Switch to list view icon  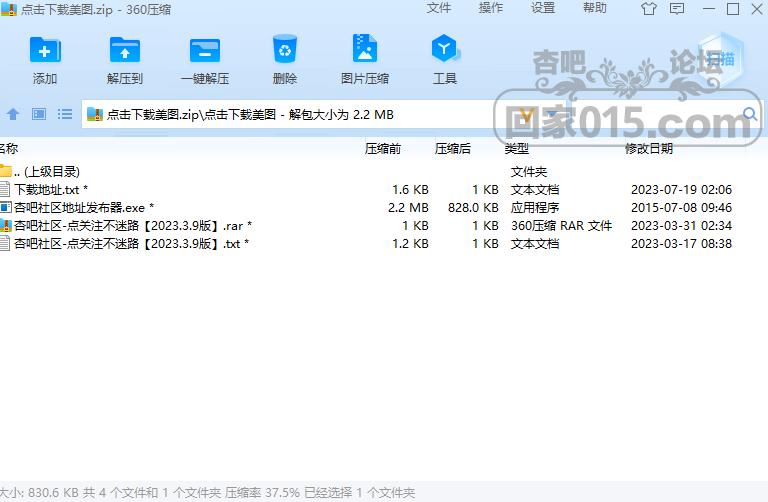pyautogui.click(x=65, y=115)
